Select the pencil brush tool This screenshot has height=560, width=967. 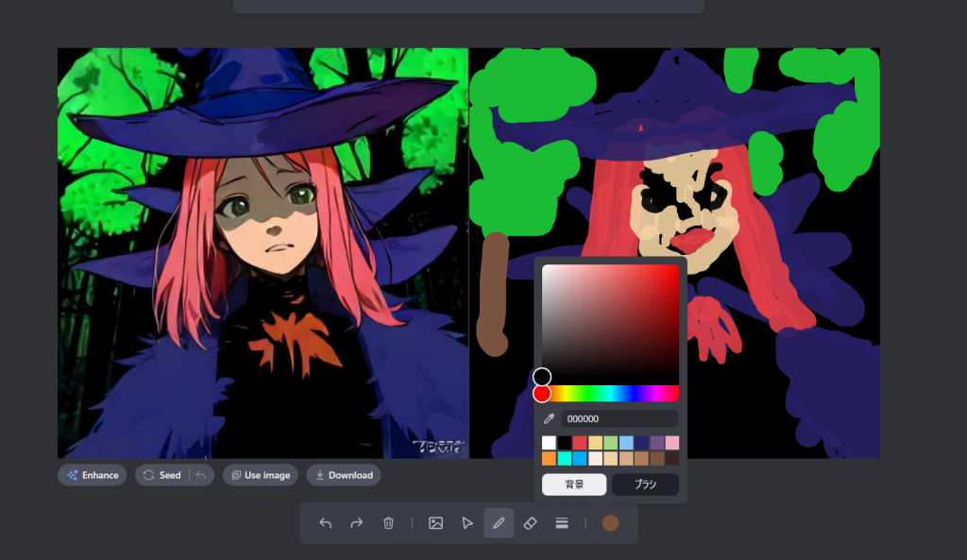[499, 523]
